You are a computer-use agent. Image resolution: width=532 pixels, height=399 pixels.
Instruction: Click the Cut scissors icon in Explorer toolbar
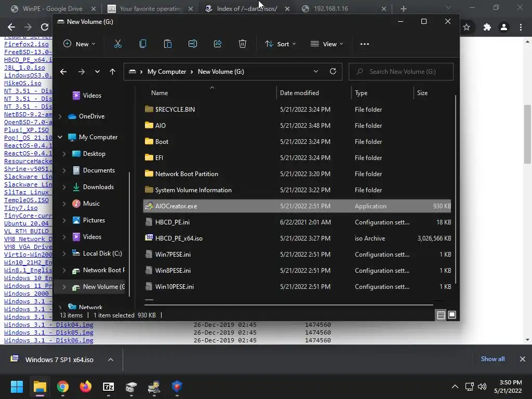(118, 44)
